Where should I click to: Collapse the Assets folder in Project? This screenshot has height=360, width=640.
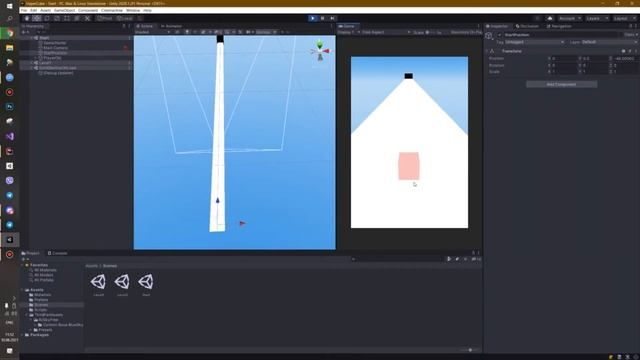23,290
